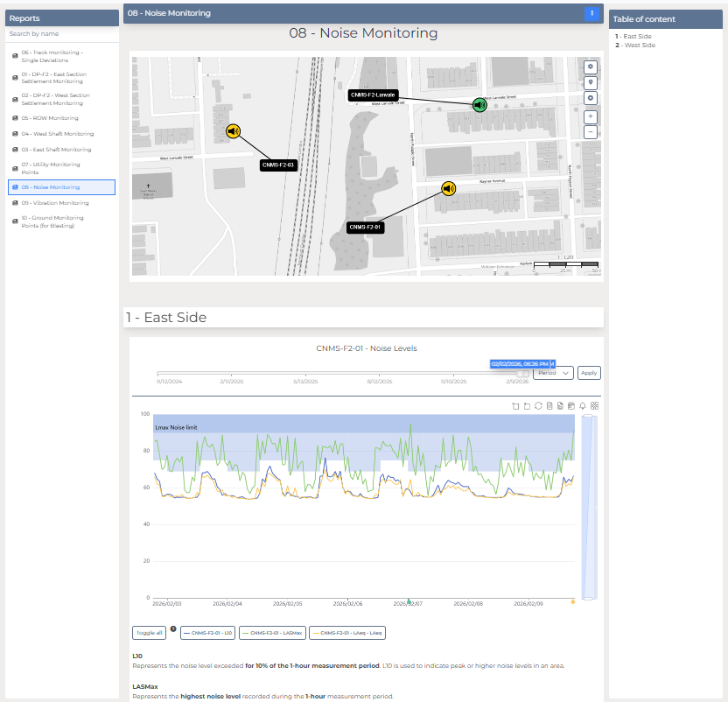Click the Apply button next to Period
This screenshot has width=728, height=702.
(588, 372)
